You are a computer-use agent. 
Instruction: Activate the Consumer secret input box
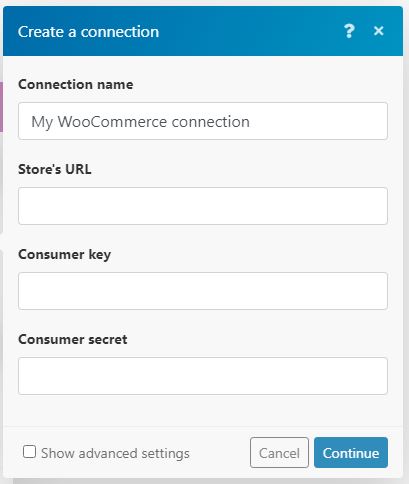[203, 376]
